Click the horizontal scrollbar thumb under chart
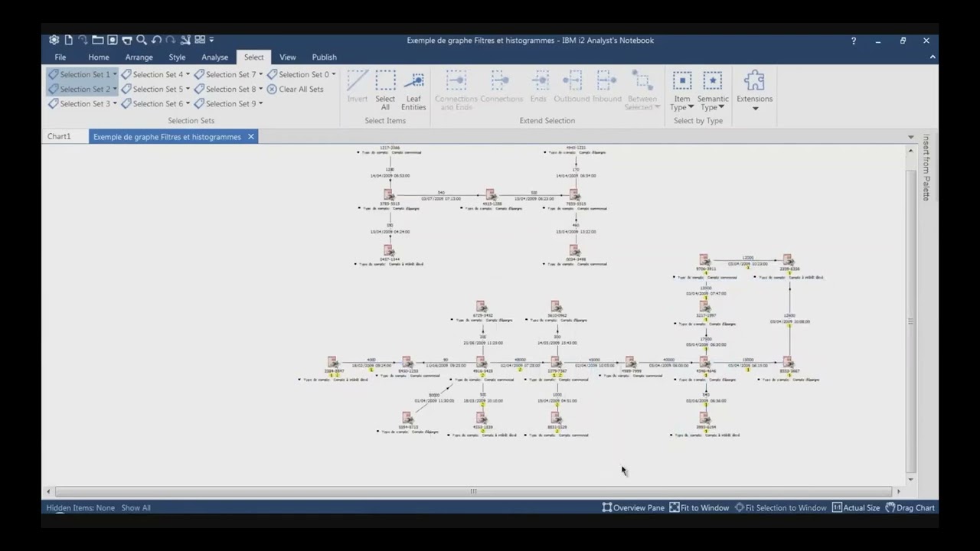Screen dimensions: 980x551 [473, 491]
